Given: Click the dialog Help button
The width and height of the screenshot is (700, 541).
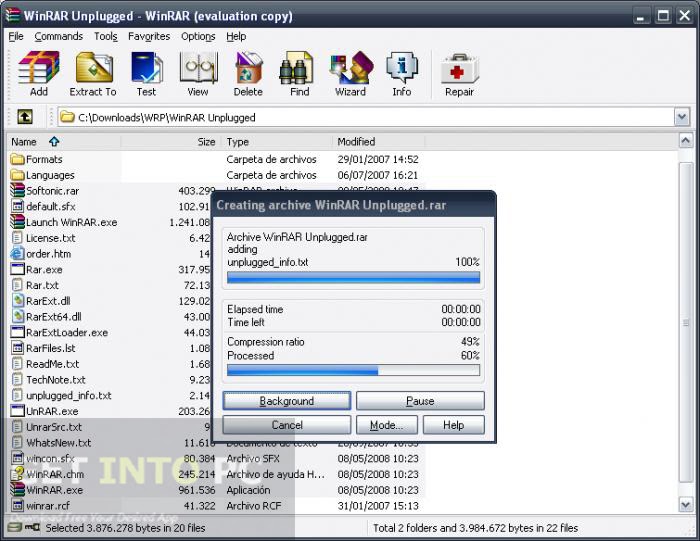Looking at the screenshot, I should [454, 425].
